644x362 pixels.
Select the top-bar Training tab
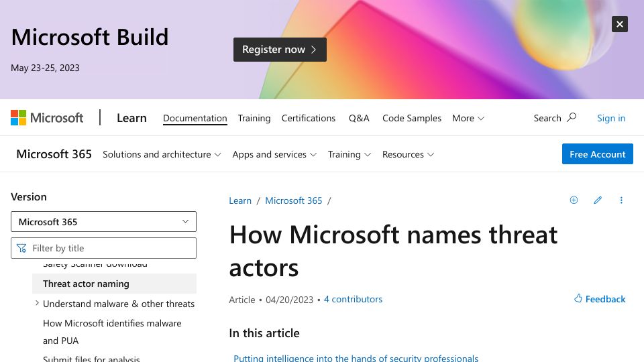point(254,118)
